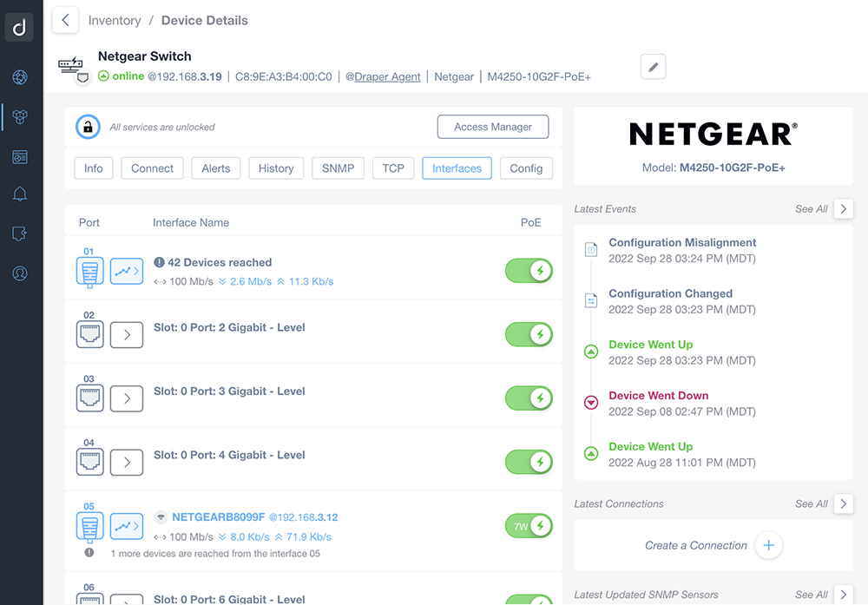
Task: Open the puzzle piece integrations icon
Action: [x=20, y=233]
